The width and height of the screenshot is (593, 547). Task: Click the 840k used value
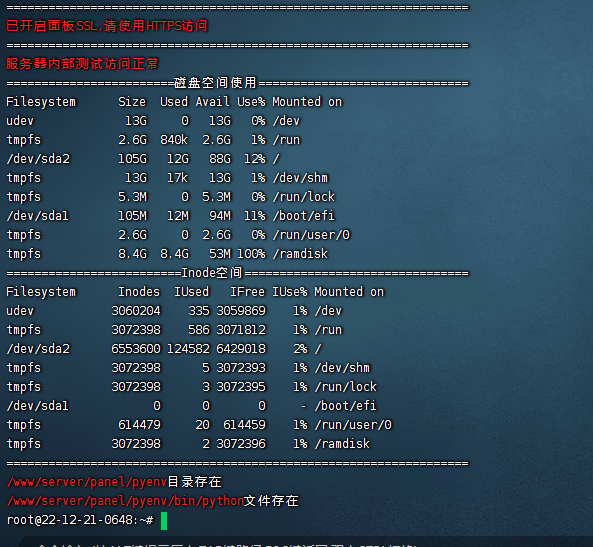click(174, 140)
